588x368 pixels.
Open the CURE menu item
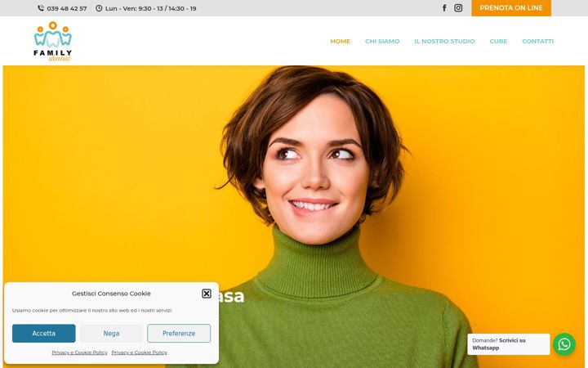(498, 42)
